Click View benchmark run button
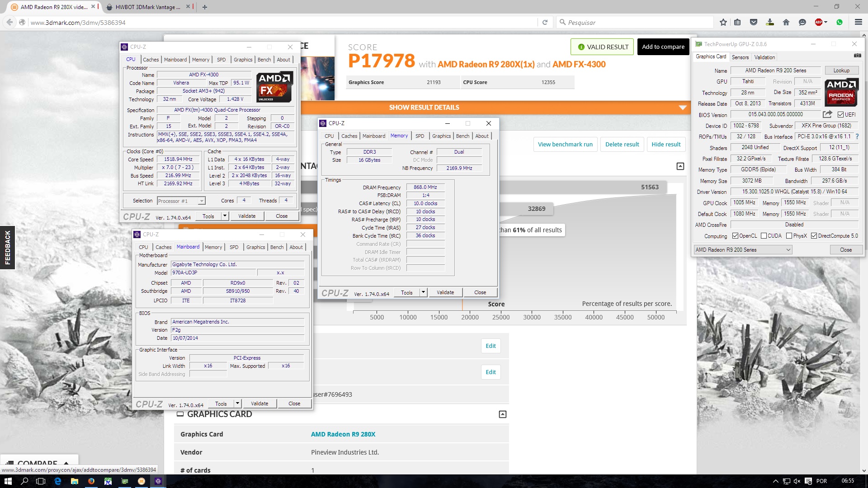Viewport: 868px width, 488px height. point(565,144)
